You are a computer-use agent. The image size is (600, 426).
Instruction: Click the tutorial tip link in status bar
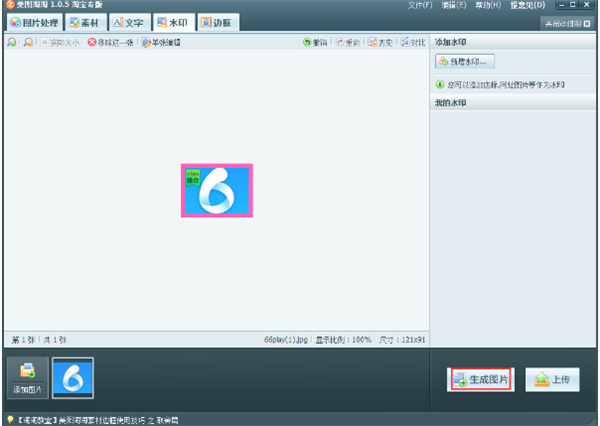tap(110, 420)
